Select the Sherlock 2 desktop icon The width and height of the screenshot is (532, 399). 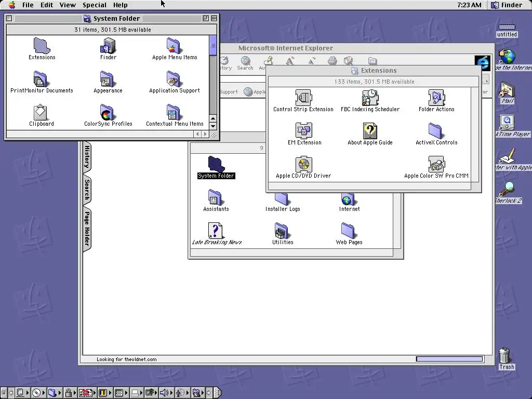coord(507,189)
